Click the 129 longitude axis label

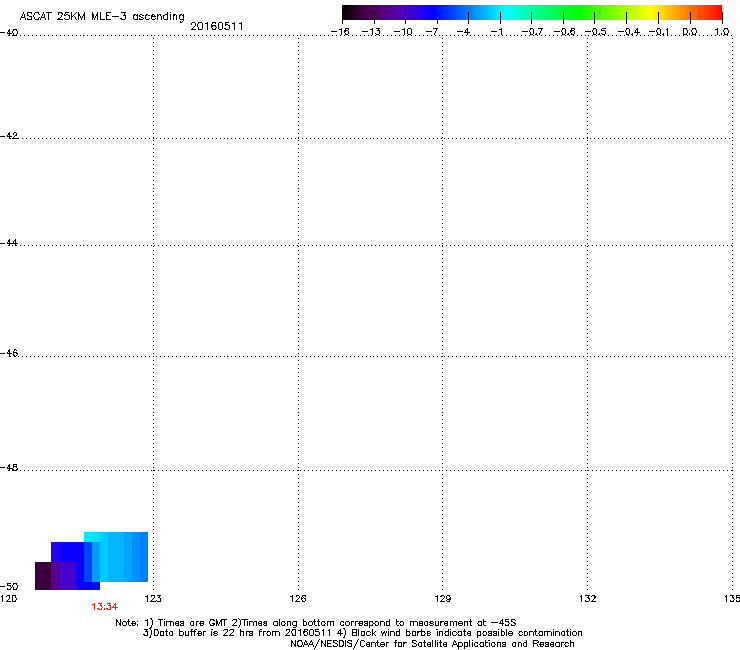point(443,599)
